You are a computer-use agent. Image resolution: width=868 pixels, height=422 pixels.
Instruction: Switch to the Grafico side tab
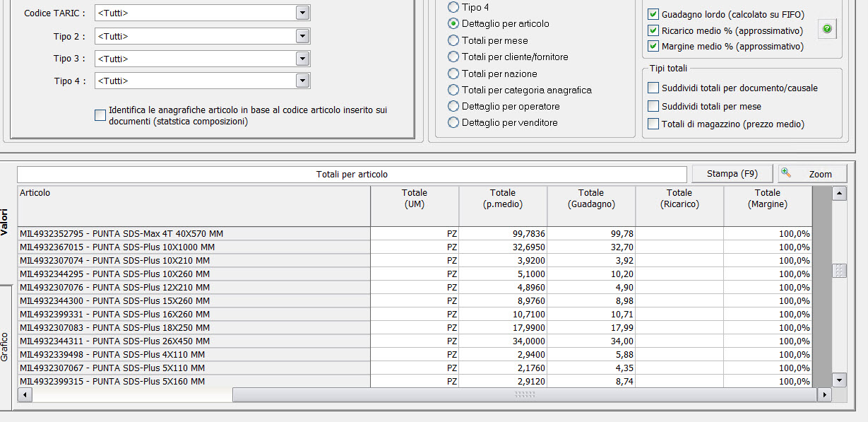[6, 346]
